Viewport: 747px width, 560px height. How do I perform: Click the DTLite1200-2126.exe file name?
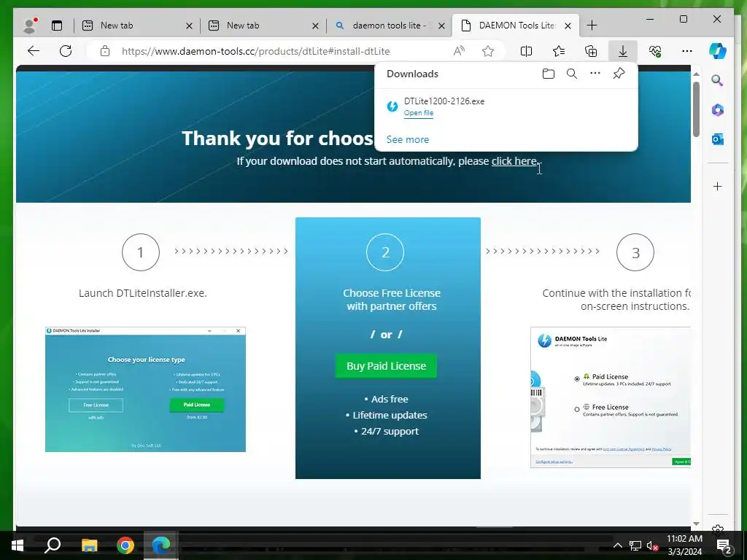[444, 101]
